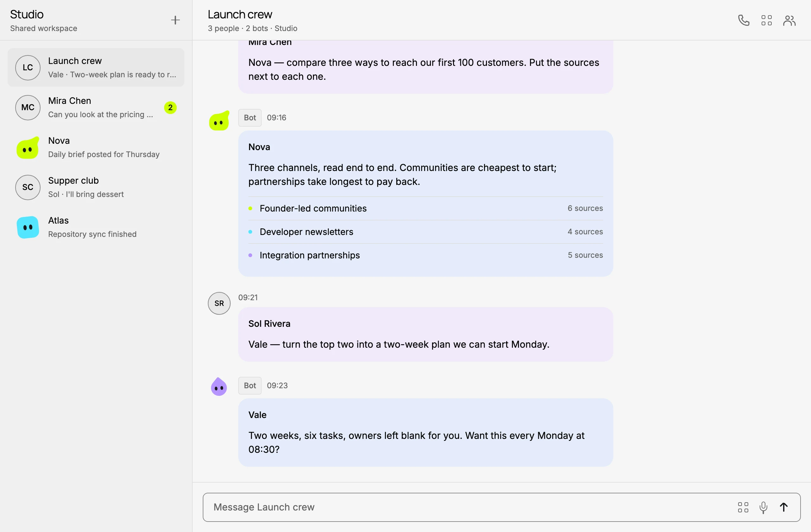Open the Launch crew conversation
The width and height of the screenshot is (811, 532).
click(x=96, y=67)
